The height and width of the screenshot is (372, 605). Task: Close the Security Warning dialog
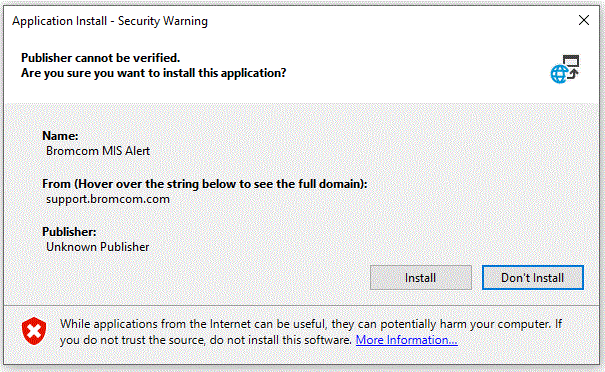click(x=584, y=20)
